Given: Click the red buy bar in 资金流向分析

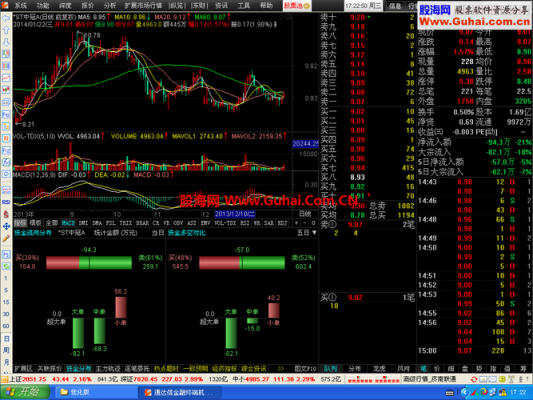Looking at the screenshot, I should point(63,263).
